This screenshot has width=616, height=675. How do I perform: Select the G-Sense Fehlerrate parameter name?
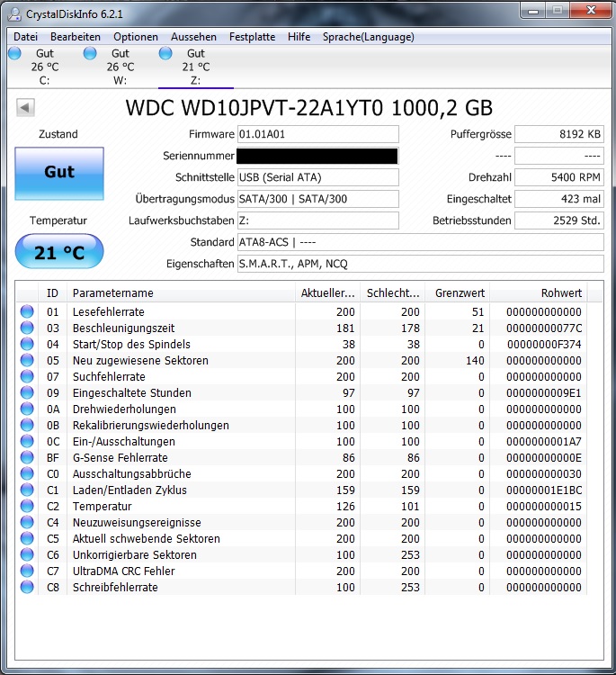click(120, 457)
